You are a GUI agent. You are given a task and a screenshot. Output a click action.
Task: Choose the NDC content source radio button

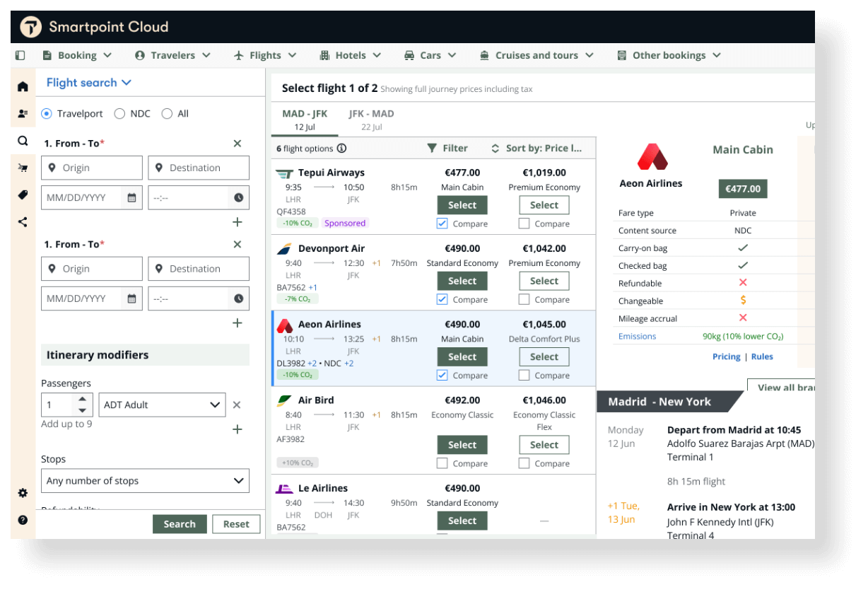[x=122, y=113]
